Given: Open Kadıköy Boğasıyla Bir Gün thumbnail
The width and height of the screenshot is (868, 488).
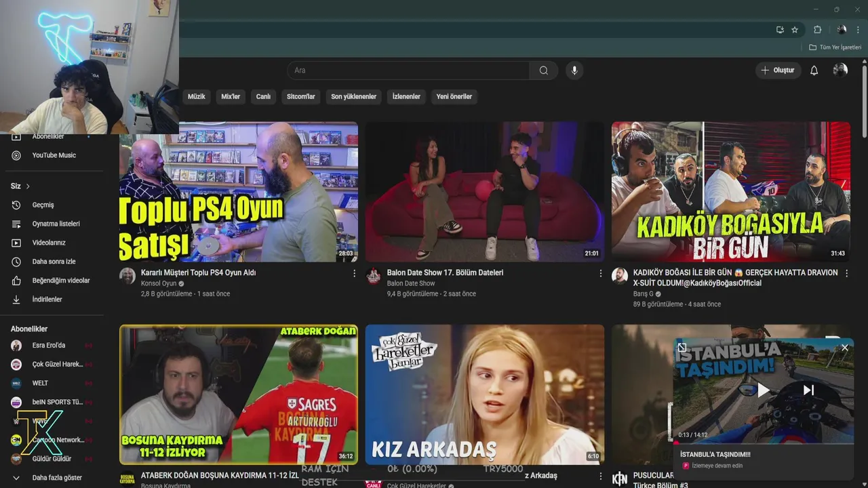Looking at the screenshot, I should click(731, 192).
